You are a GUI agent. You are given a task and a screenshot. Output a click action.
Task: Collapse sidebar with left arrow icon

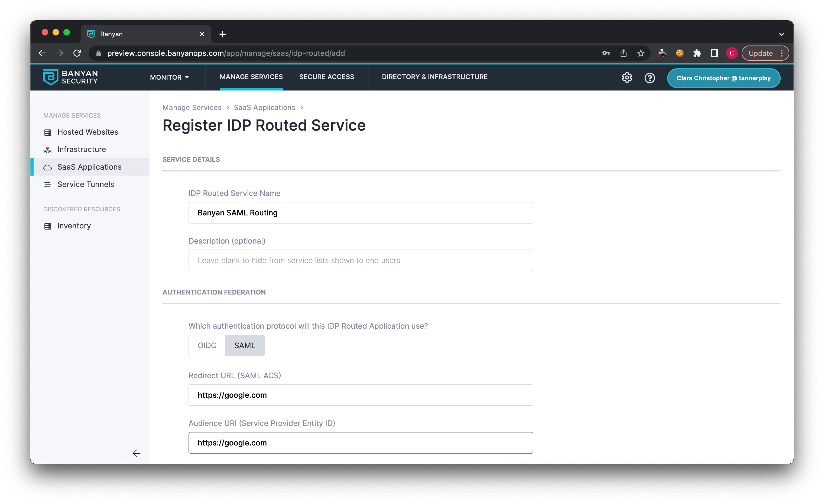(x=137, y=453)
